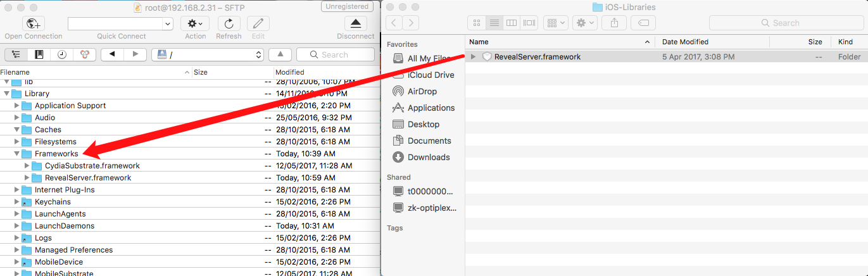Image resolution: width=868 pixels, height=276 pixels.
Task: Expand RevealServer.framework in Finder list
Action: coord(473,57)
